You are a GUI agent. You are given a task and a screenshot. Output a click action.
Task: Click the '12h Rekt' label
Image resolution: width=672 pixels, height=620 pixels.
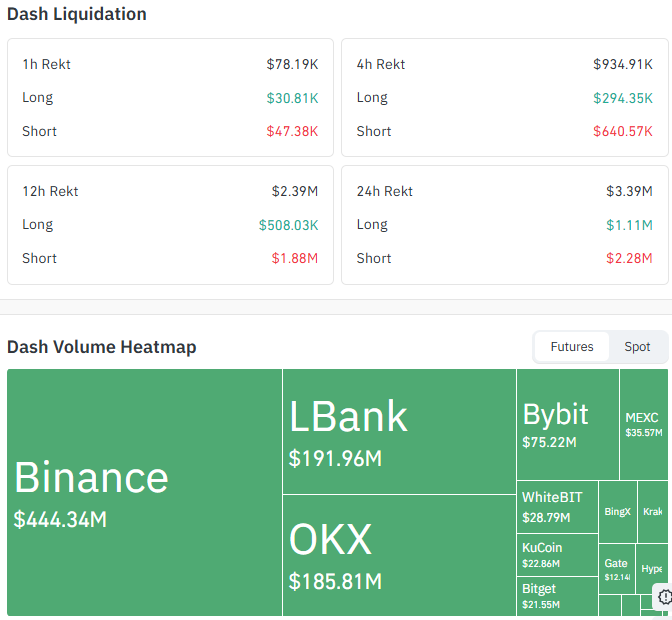point(50,191)
